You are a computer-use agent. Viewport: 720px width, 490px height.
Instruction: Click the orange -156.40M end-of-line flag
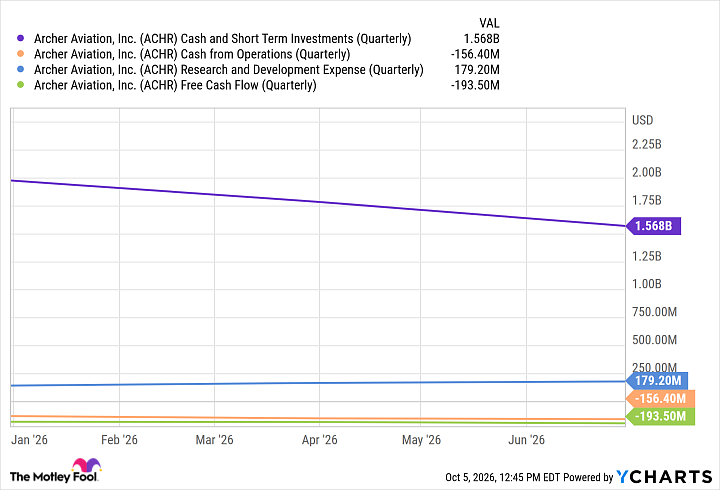(660, 399)
